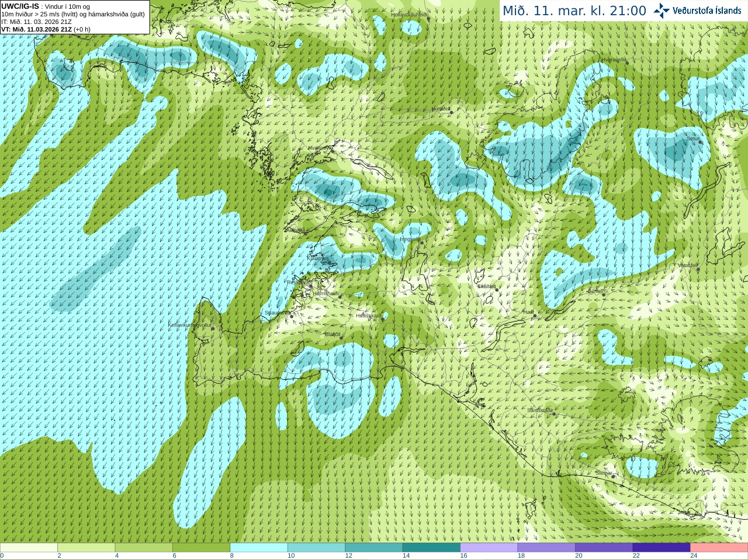Select the Hæll station label
The image size is (748, 560).
click(x=528, y=313)
